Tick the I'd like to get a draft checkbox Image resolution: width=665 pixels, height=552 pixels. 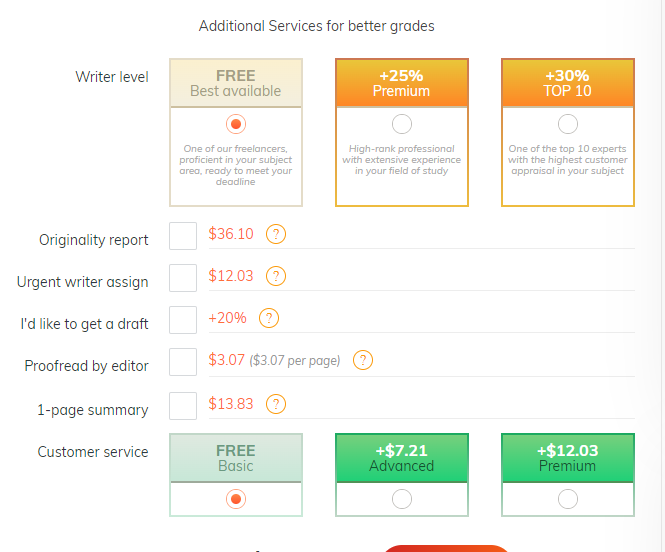183,320
